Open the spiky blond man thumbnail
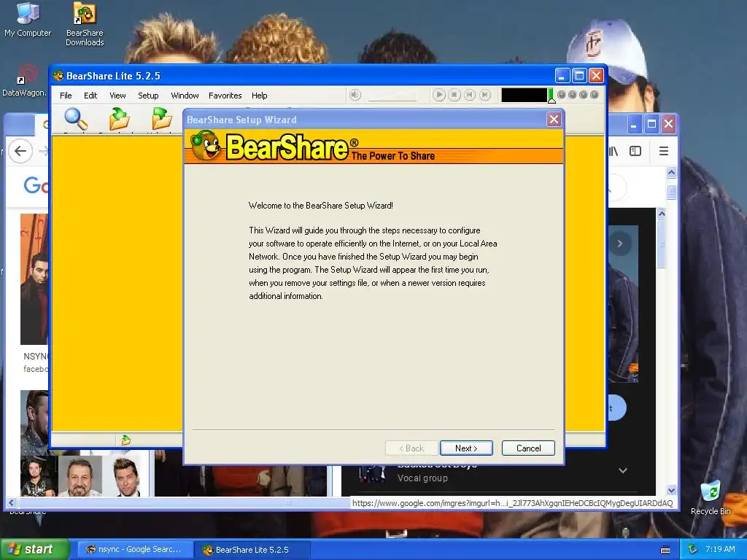The image size is (747, 560). click(127, 476)
